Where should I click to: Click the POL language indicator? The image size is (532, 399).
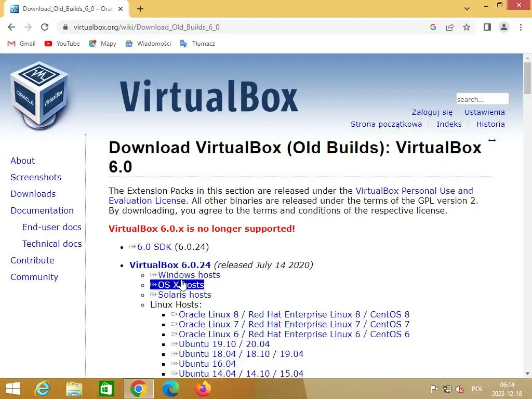(x=477, y=389)
